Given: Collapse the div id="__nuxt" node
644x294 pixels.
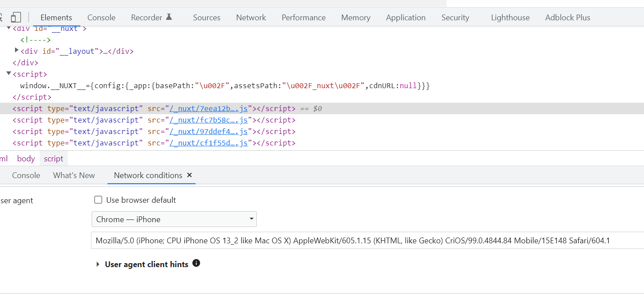Looking at the screenshot, I should (9, 29).
